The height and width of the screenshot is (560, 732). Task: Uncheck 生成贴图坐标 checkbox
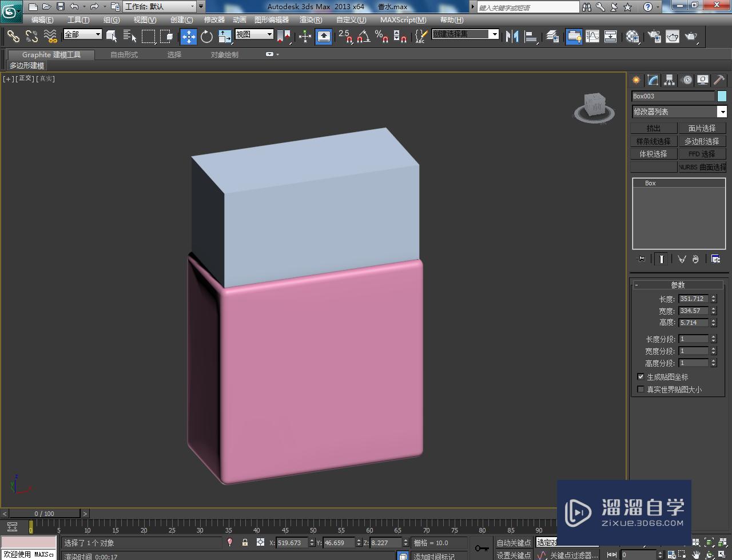[x=640, y=377]
